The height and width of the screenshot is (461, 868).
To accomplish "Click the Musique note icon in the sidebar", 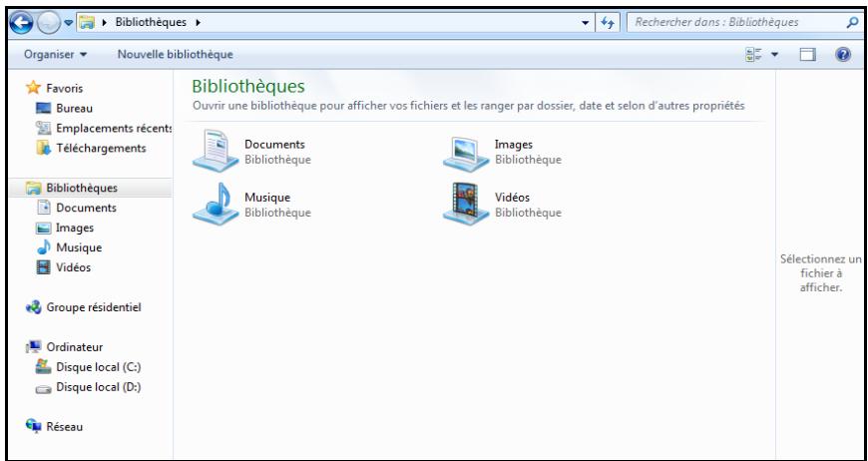I will [44, 247].
